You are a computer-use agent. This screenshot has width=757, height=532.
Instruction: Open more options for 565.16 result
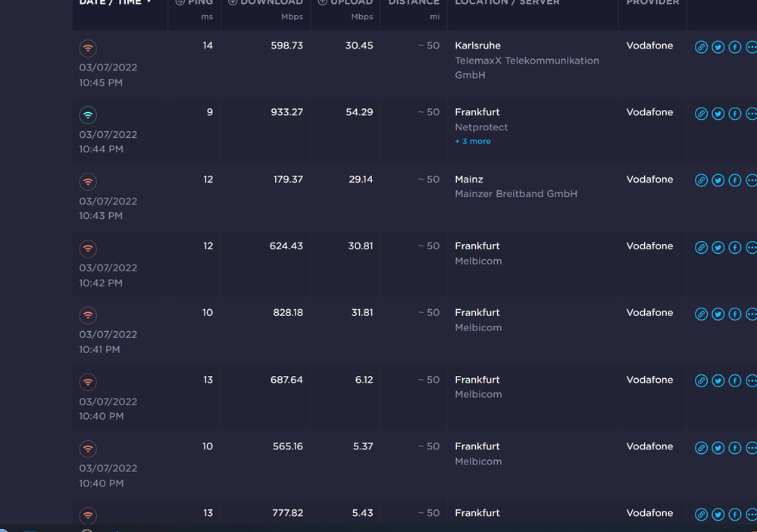pos(751,448)
